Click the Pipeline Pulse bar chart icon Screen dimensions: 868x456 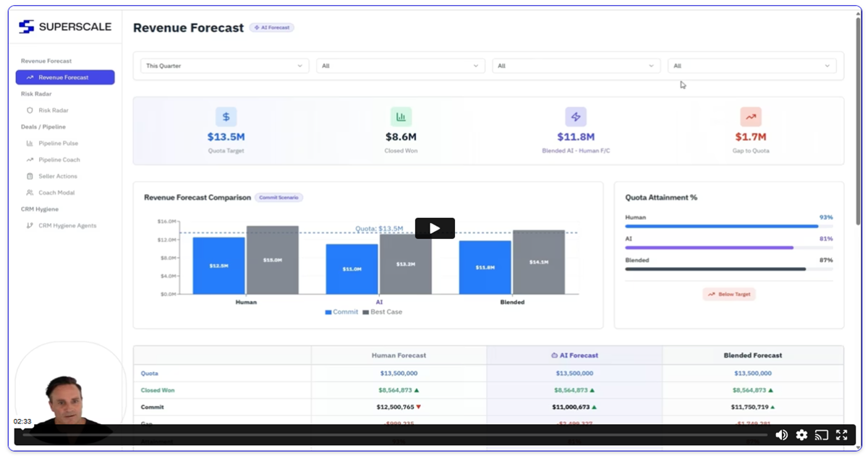(30, 143)
